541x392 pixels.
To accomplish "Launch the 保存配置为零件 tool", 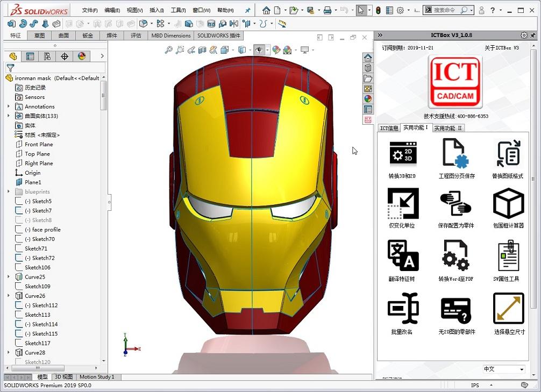I will (x=456, y=209).
